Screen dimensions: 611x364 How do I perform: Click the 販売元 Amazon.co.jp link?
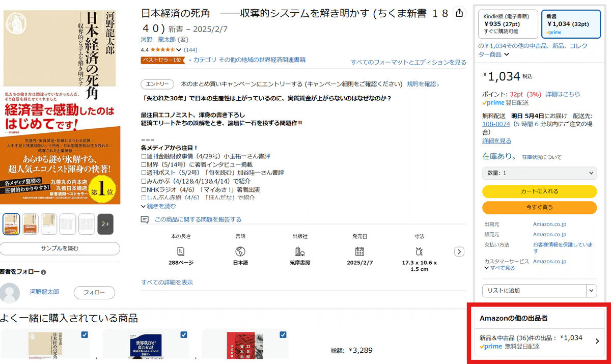(549, 235)
